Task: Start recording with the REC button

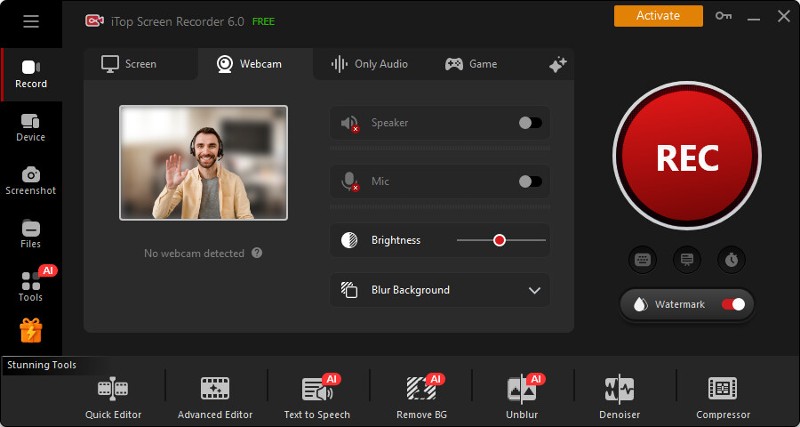Action: pyautogui.click(x=687, y=157)
